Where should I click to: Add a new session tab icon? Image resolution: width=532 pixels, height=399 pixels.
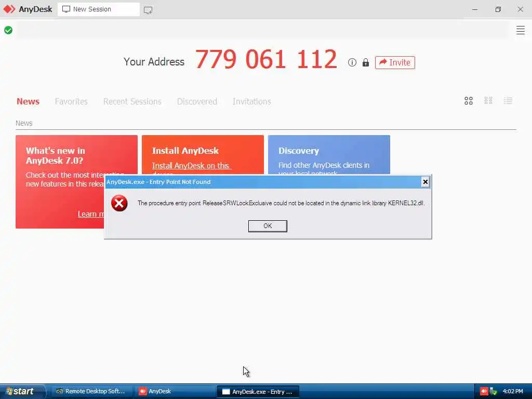(x=148, y=10)
